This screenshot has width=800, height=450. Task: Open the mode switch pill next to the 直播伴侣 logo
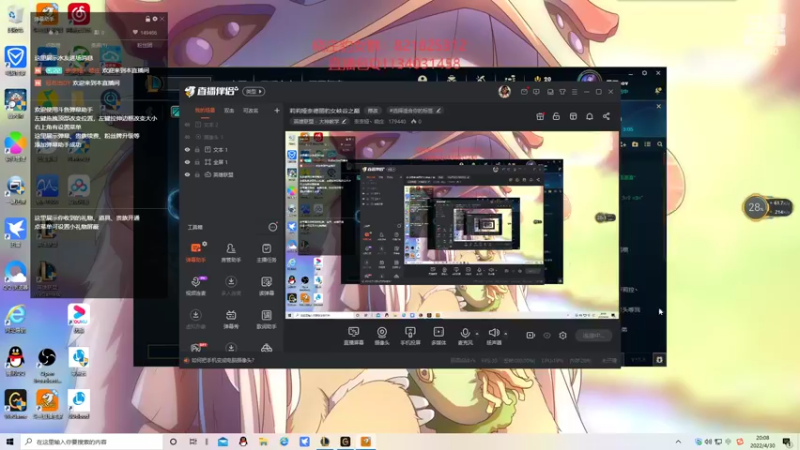tap(254, 92)
